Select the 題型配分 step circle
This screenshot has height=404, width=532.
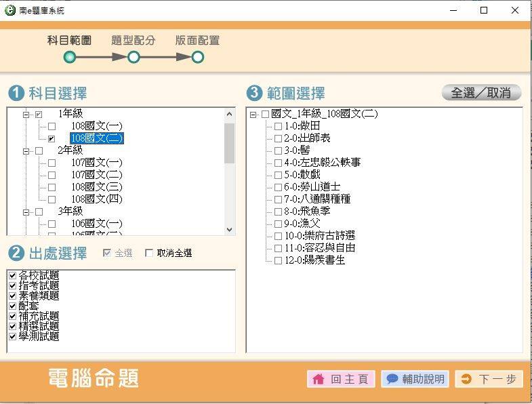click(x=134, y=58)
